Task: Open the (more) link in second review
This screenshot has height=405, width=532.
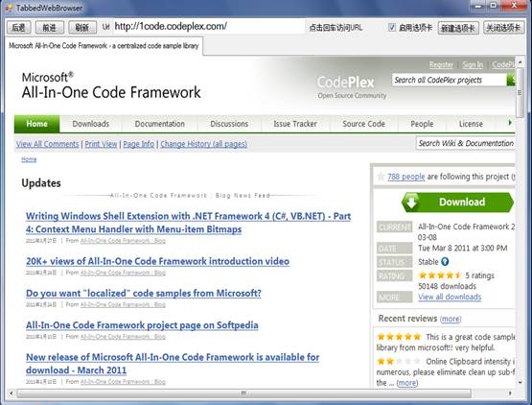Action: (407, 383)
